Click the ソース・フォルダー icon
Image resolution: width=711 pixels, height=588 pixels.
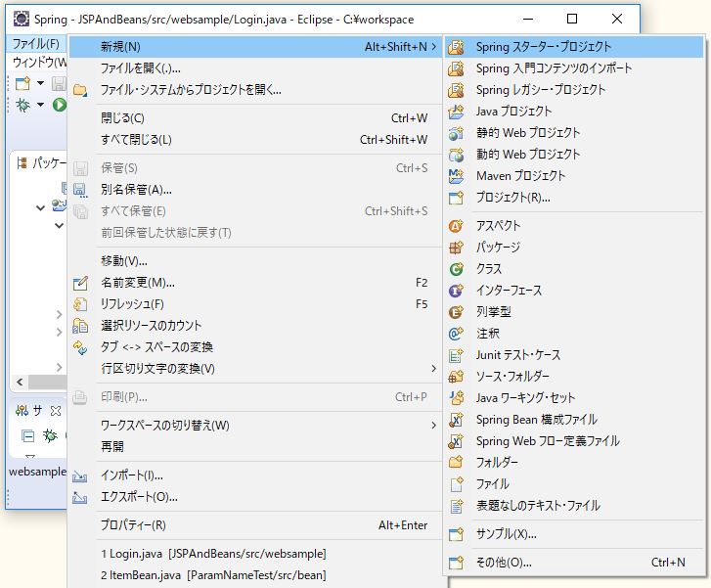(x=456, y=377)
